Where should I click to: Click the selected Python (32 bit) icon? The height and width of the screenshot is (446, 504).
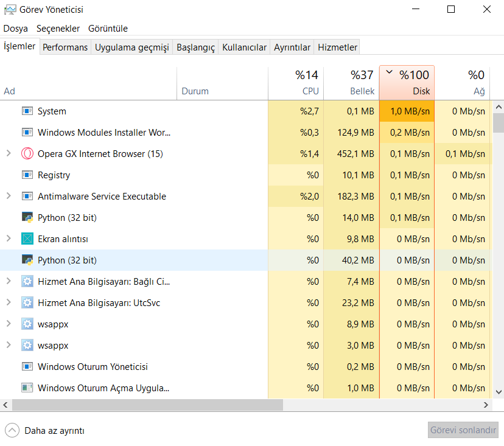coord(27,260)
